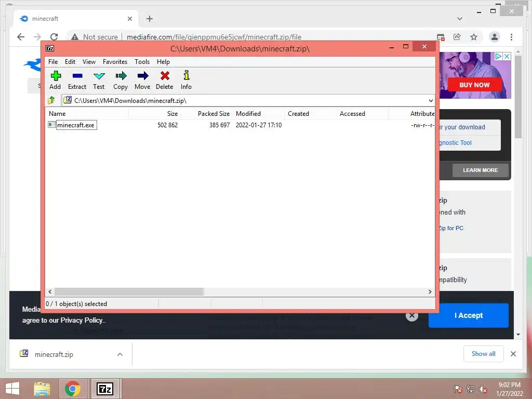Sort files by the Name column
The image size is (532, 399).
[x=87, y=114]
